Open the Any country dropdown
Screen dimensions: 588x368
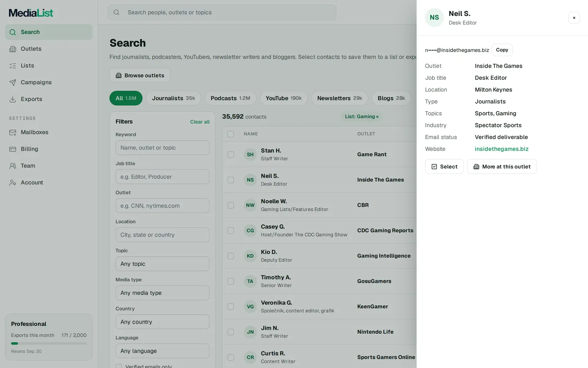pos(163,322)
